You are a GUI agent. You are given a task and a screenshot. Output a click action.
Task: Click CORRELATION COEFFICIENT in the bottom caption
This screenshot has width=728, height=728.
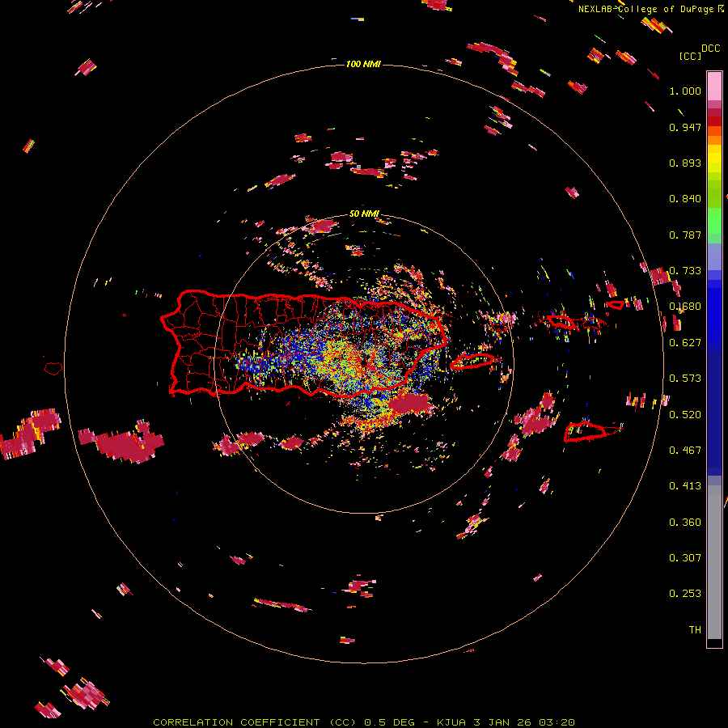point(236,722)
